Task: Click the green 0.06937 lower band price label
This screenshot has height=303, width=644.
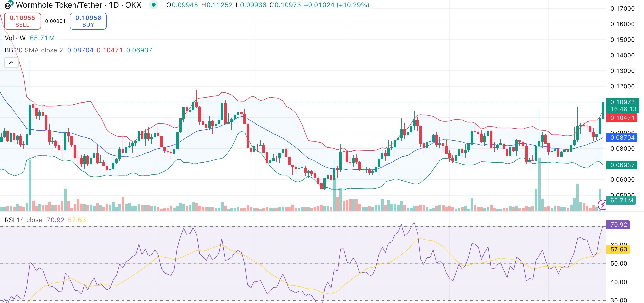Action: (622, 164)
